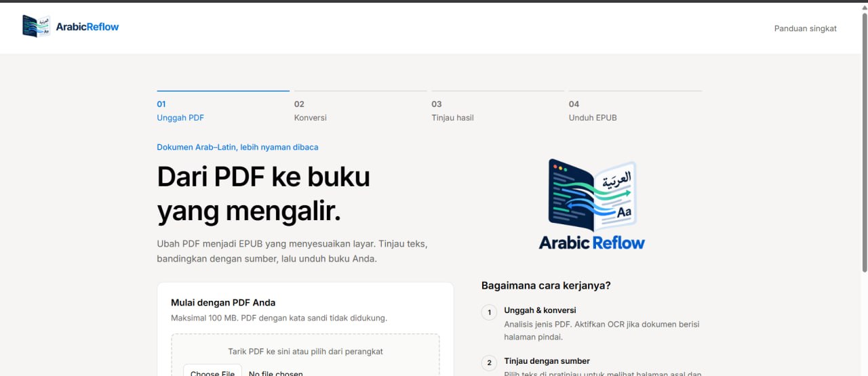This screenshot has height=376, width=868.
Task: Click the text "Dokumen Arab–Latin, lebih nyaman dibaca"
Action: coord(237,147)
